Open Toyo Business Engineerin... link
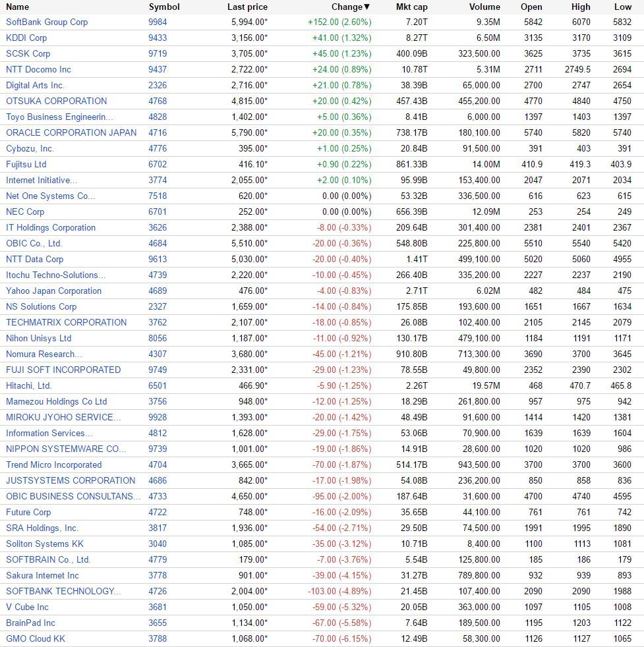The width and height of the screenshot is (644, 647). click(59, 117)
